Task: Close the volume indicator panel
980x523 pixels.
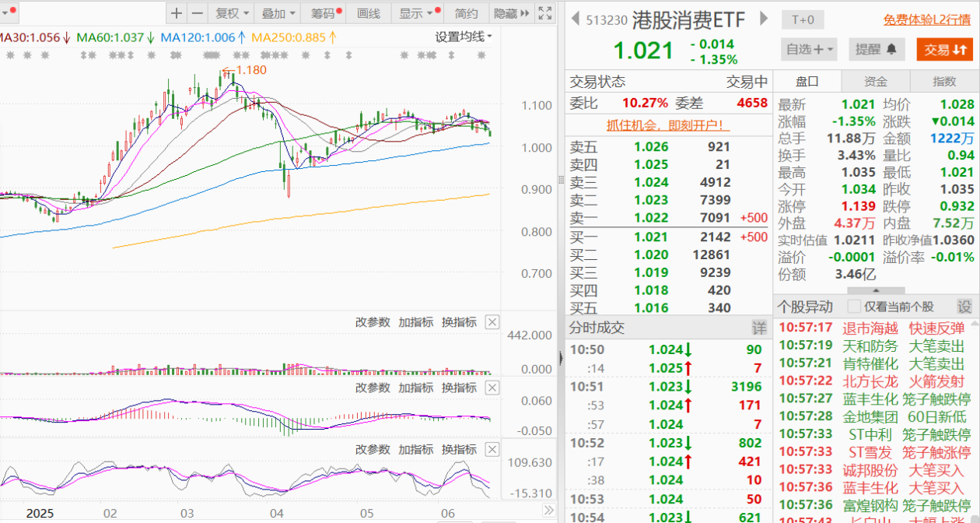Action: [492, 322]
